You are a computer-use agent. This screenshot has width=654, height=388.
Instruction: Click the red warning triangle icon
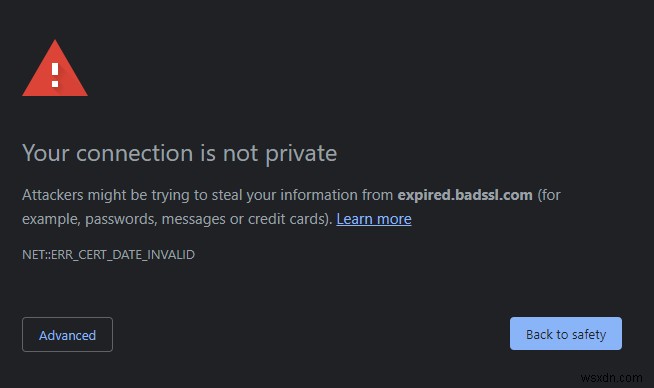(55, 69)
